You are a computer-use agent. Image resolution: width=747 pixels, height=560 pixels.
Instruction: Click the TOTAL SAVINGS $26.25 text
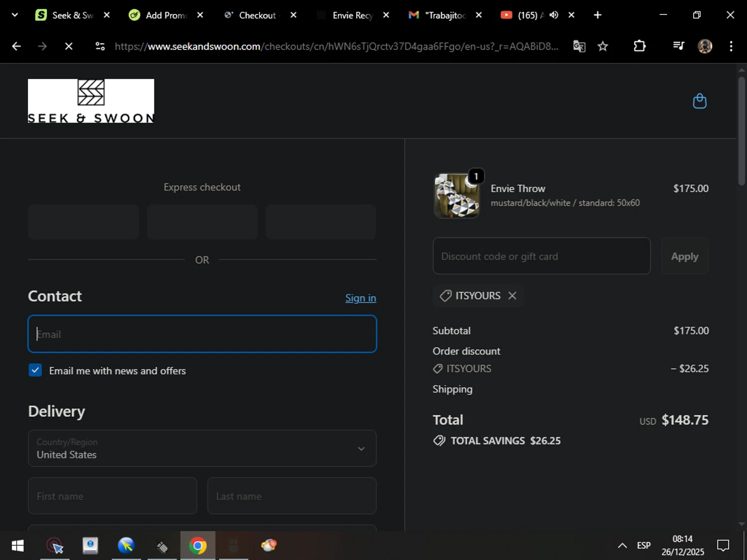point(505,441)
